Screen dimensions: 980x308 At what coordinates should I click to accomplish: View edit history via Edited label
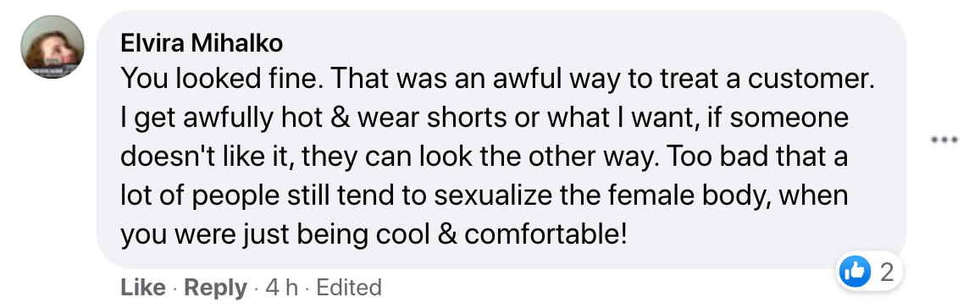[349, 288]
